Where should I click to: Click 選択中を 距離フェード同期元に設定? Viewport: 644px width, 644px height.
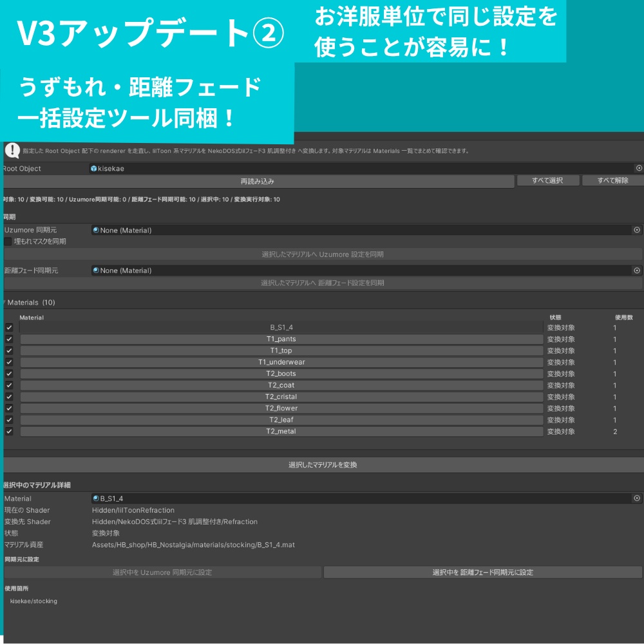[483, 571]
